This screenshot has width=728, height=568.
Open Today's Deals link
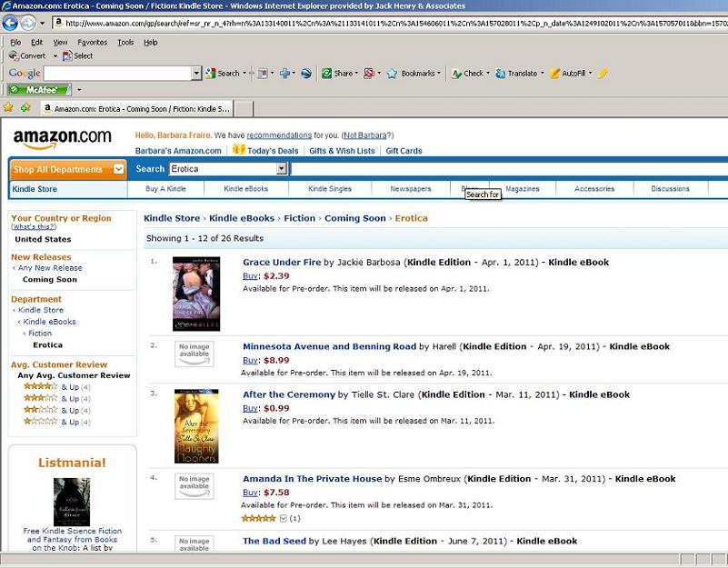273,151
